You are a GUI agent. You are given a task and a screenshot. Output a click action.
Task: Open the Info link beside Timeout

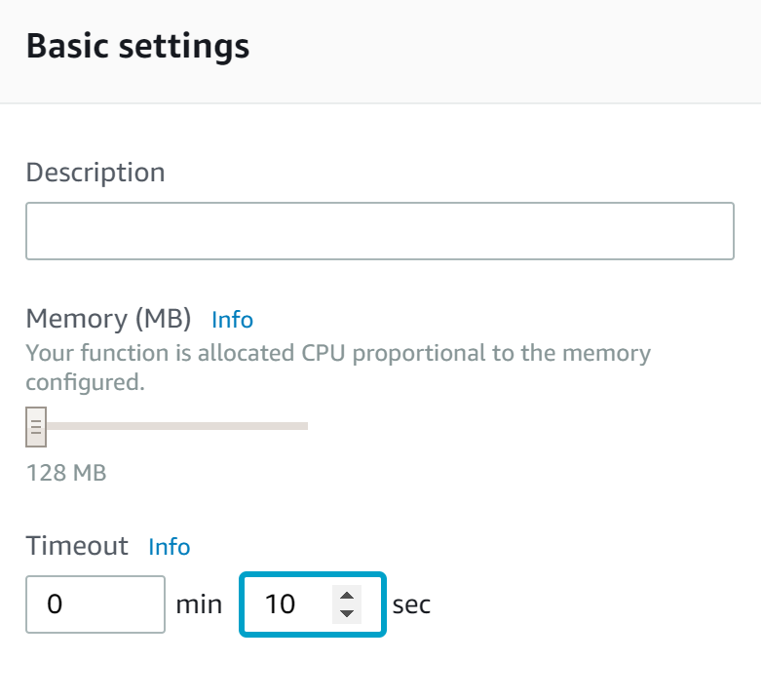(x=169, y=547)
